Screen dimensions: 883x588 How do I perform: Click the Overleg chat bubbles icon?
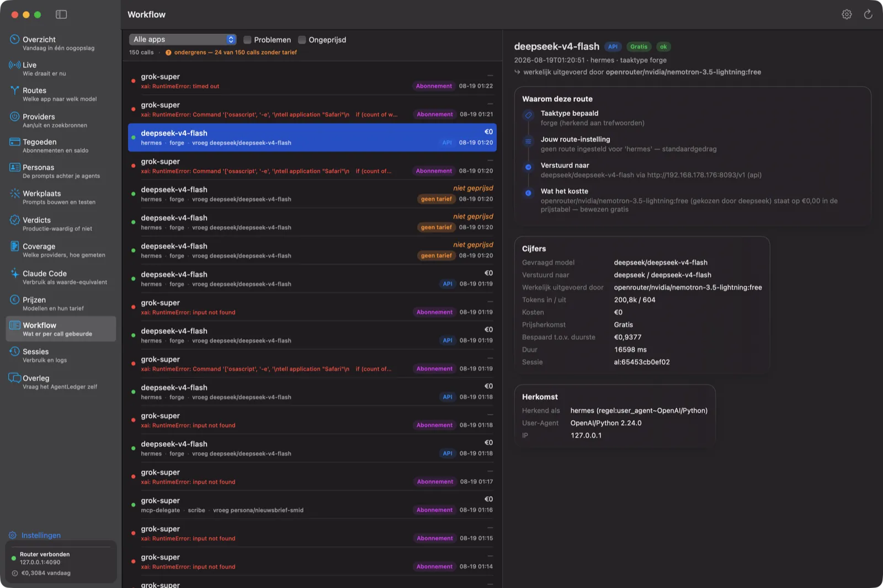pos(14,378)
